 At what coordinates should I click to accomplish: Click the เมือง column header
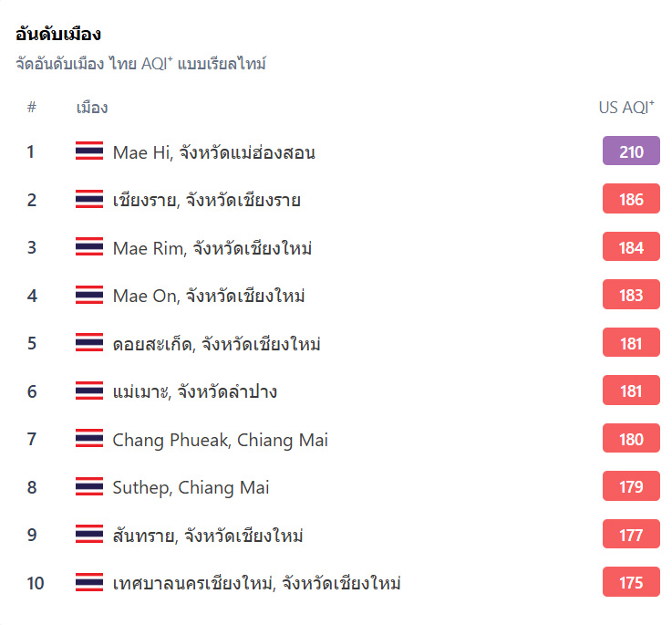coord(92,108)
